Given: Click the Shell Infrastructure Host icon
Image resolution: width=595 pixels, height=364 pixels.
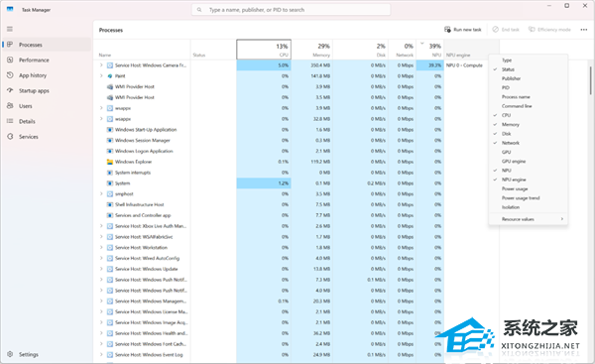Looking at the screenshot, I should pos(110,204).
